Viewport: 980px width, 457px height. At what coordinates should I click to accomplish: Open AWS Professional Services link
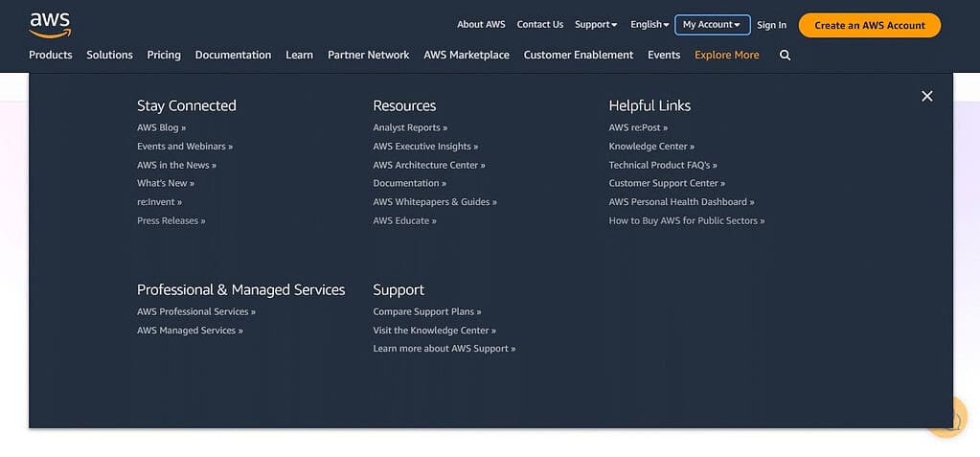pos(196,311)
